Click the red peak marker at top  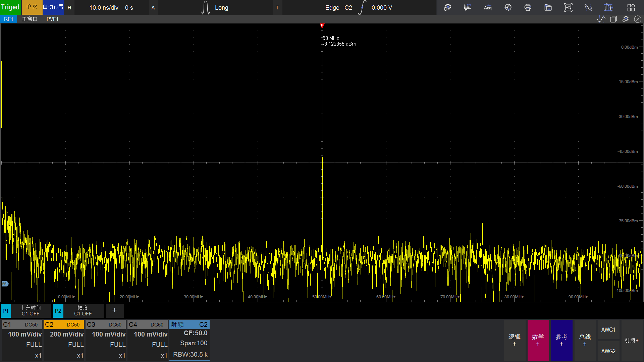click(322, 25)
